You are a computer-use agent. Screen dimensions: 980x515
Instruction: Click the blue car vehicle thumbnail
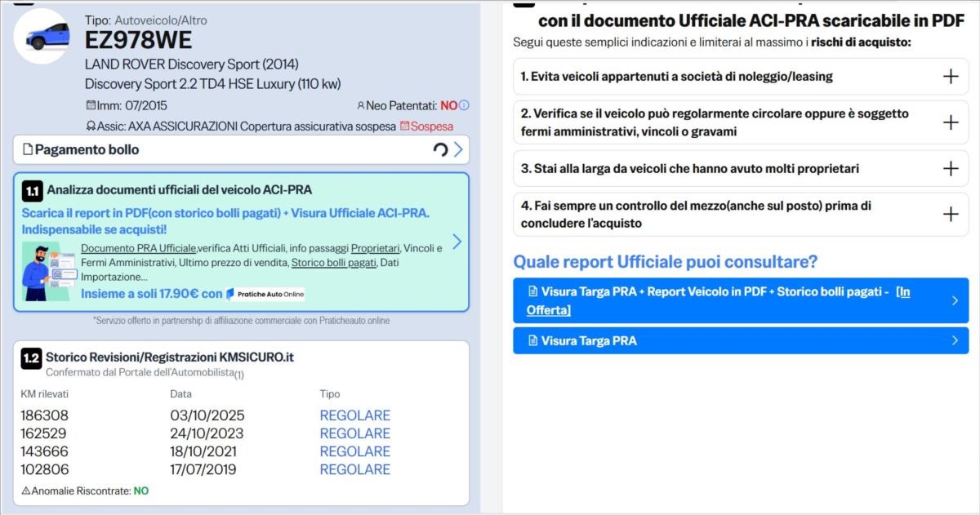pyautogui.click(x=42, y=37)
